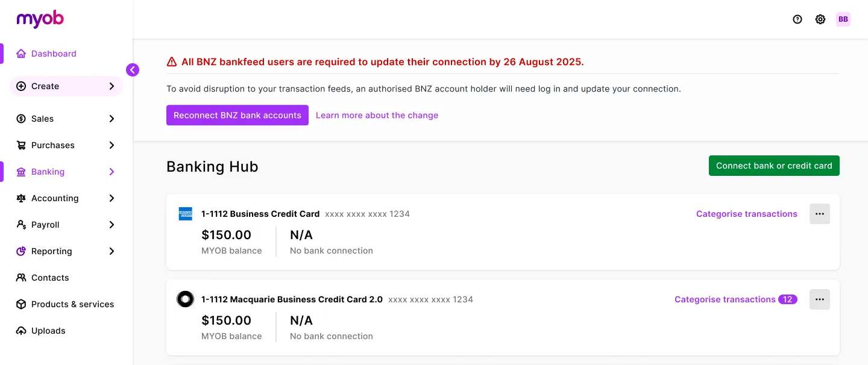Click the Sales dollar icon
Viewport: 868px width, 365px height.
(x=21, y=119)
